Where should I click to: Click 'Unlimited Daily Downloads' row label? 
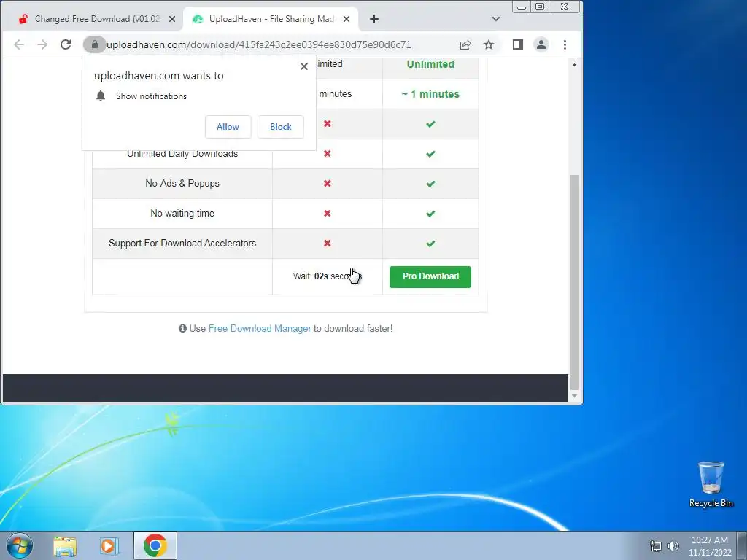[182, 154]
